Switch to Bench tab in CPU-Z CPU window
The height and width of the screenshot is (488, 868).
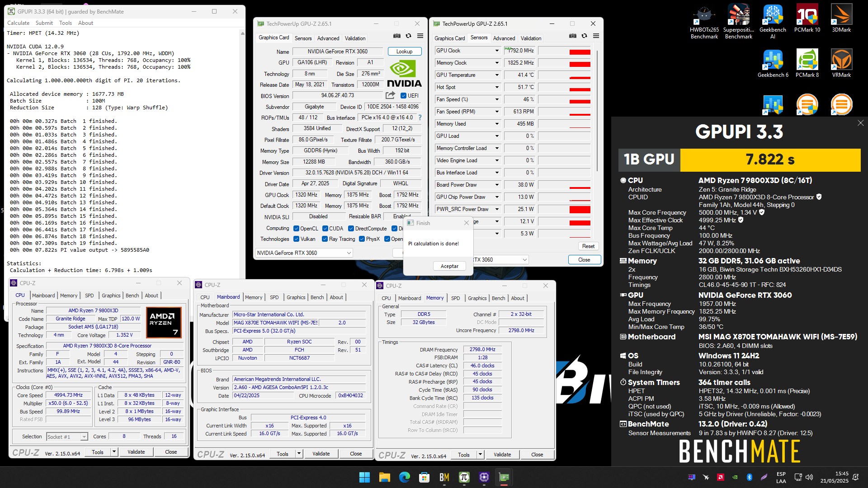132,296
